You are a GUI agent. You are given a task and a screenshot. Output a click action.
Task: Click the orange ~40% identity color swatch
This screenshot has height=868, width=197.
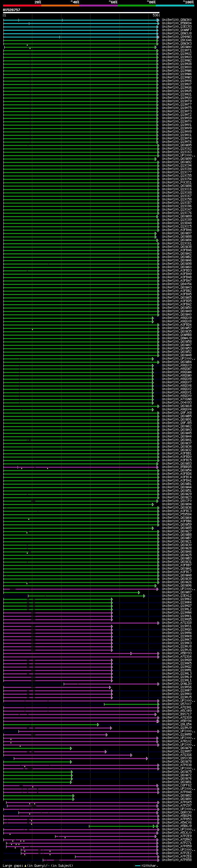(x=60, y=6)
